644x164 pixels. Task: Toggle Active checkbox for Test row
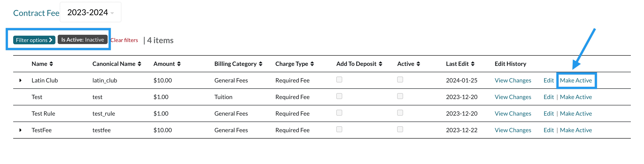coord(400,96)
